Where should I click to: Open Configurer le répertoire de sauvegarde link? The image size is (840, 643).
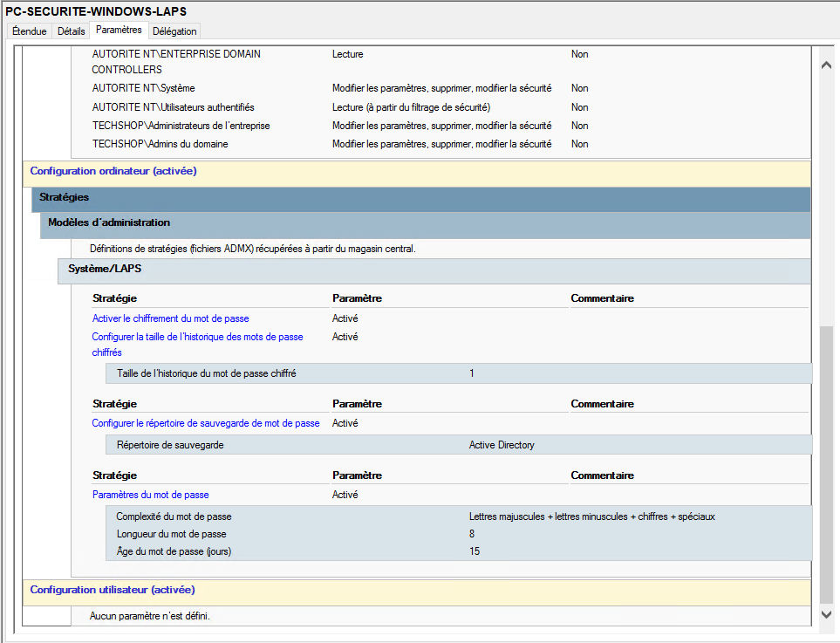click(x=206, y=423)
